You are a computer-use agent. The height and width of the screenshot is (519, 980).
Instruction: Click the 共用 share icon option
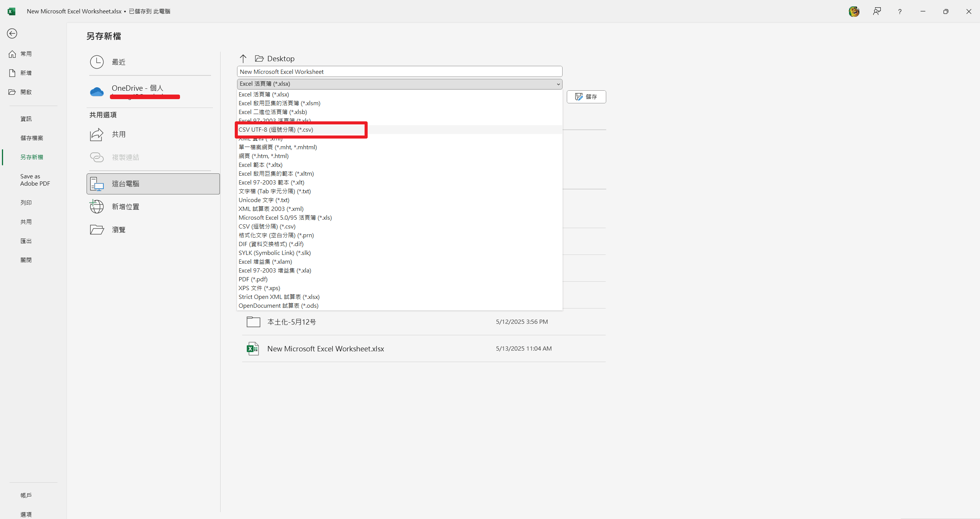pyautogui.click(x=153, y=134)
